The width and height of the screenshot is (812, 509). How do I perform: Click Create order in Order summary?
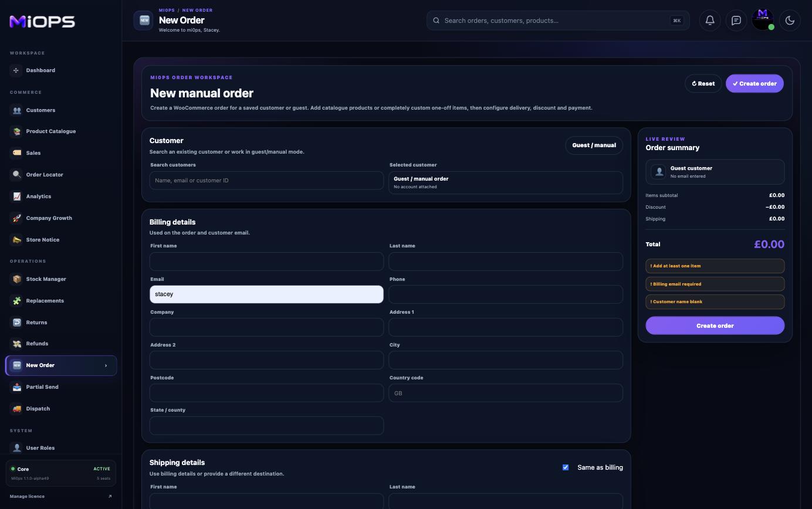(x=715, y=325)
